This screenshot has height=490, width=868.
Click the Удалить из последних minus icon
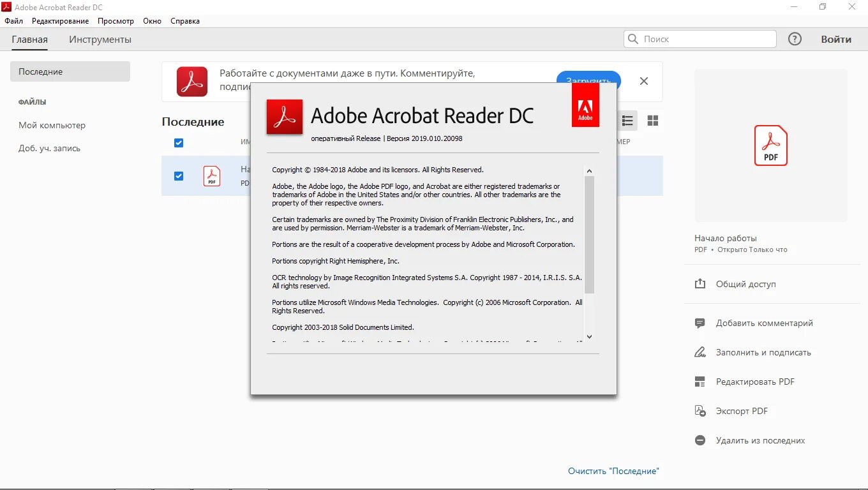point(700,440)
